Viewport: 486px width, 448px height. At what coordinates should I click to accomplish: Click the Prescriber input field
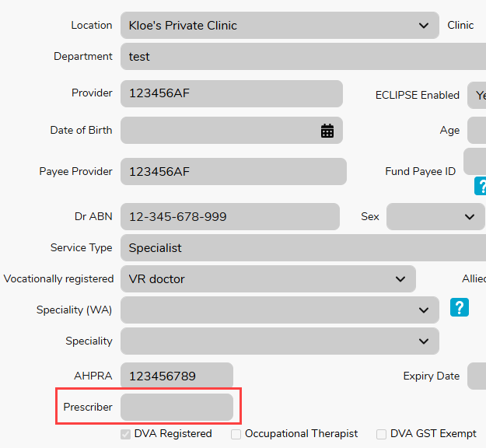click(177, 407)
